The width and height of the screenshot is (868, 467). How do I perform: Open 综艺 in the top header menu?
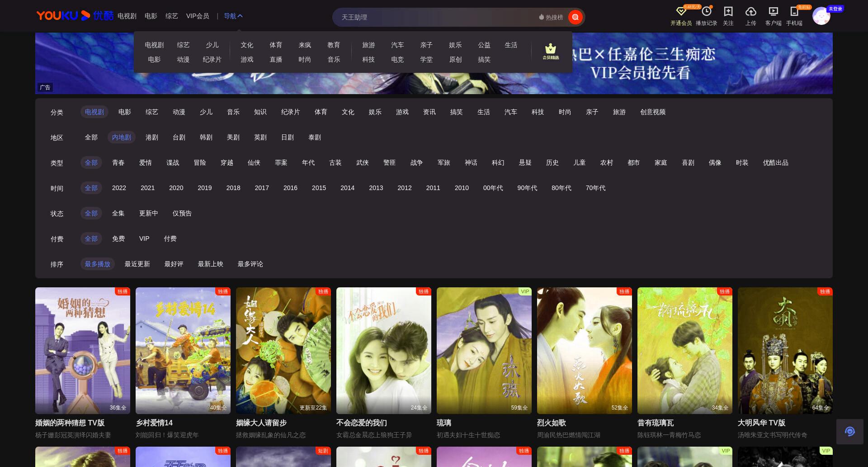172,16
